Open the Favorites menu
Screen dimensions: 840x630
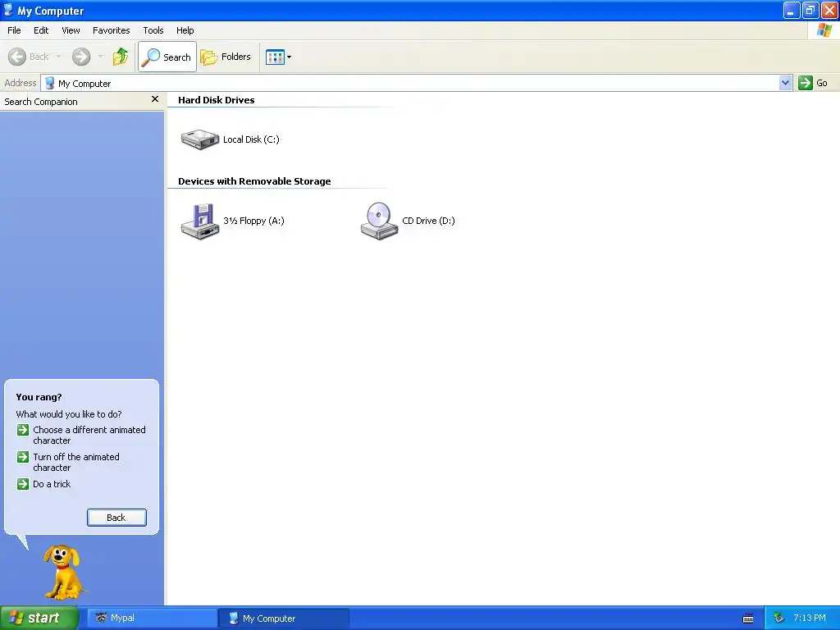[111, 30]
